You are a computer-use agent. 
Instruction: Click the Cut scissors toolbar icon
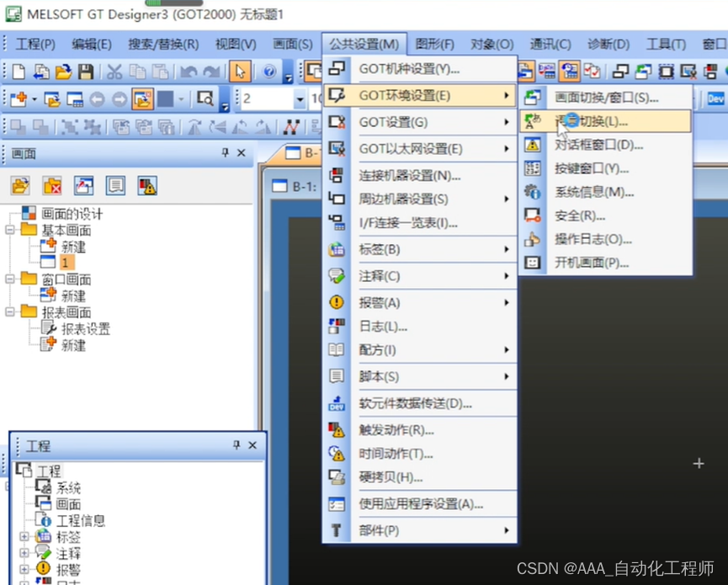click(x=114, y=72)
